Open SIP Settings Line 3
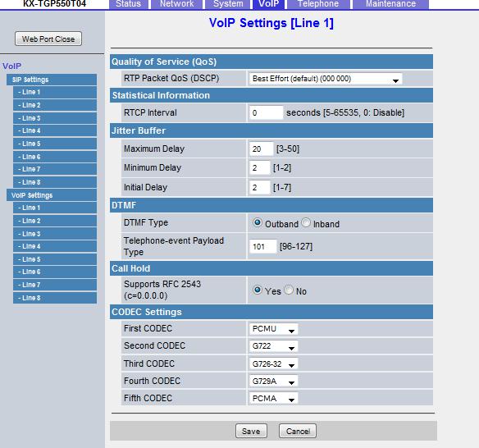This screenshot has height=448, width=479. pyautogui.click(x=55, y=118)
